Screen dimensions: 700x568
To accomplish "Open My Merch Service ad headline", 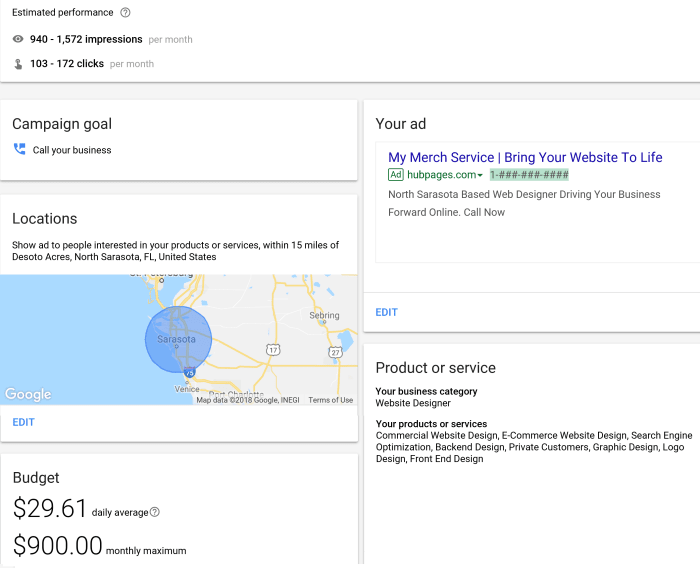I will (x=525, y=157).
